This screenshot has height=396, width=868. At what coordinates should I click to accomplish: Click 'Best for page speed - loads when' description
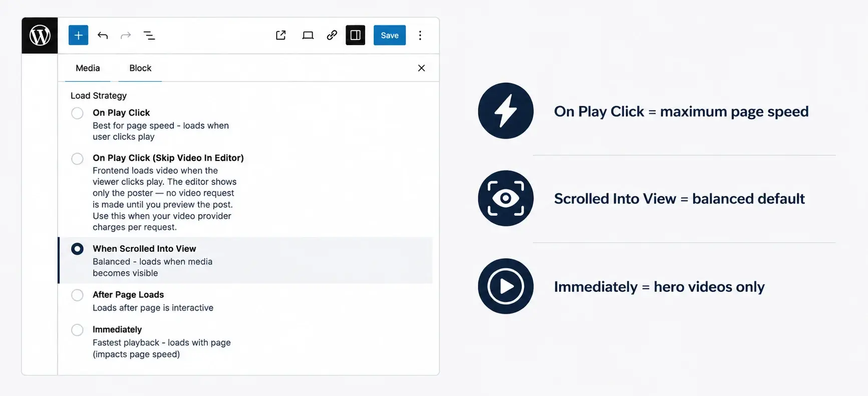[x=161, y=126]
